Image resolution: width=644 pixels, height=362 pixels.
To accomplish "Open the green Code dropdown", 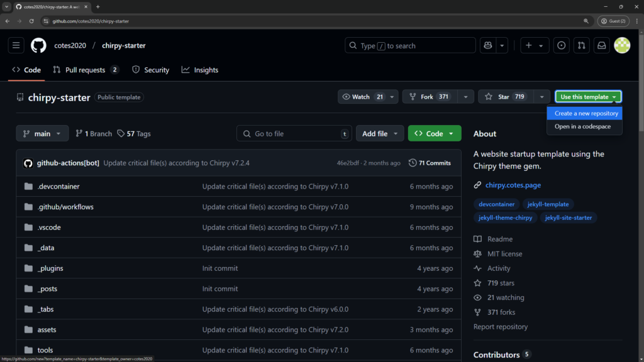I will point(435,133).
